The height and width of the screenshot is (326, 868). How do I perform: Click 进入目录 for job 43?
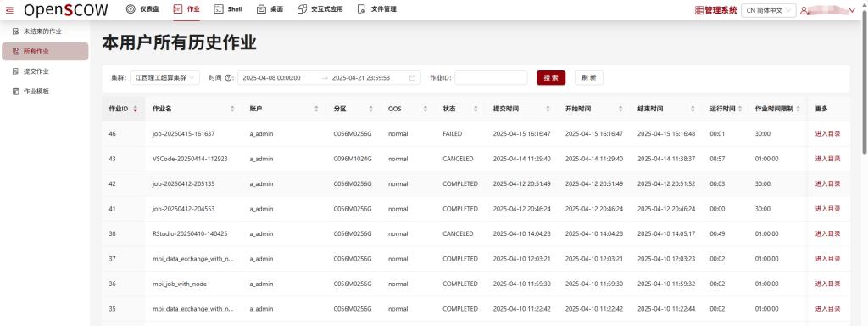click(x=827, y=159)
